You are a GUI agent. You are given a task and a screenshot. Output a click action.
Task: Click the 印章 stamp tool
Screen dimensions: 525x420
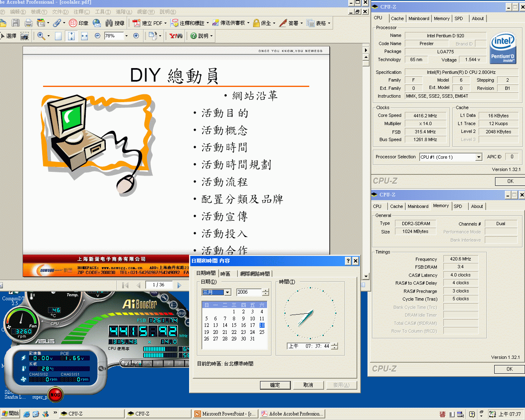tap(79, 23)
